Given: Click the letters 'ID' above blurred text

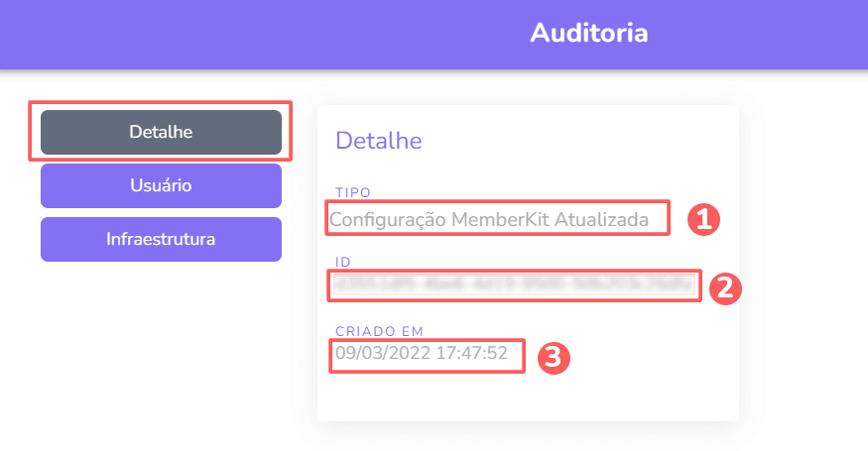Looking at the screenshot, I should pyautogui.click(x=343, y=262).
